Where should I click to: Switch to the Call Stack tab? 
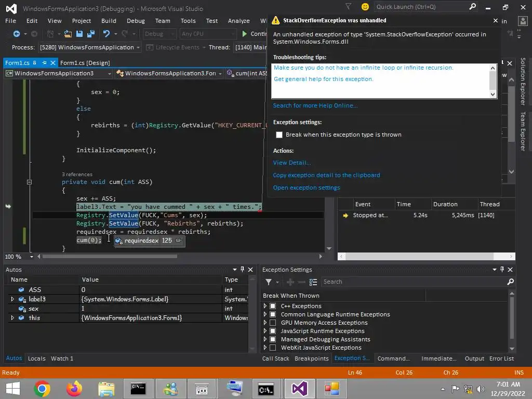coord(275,358)
